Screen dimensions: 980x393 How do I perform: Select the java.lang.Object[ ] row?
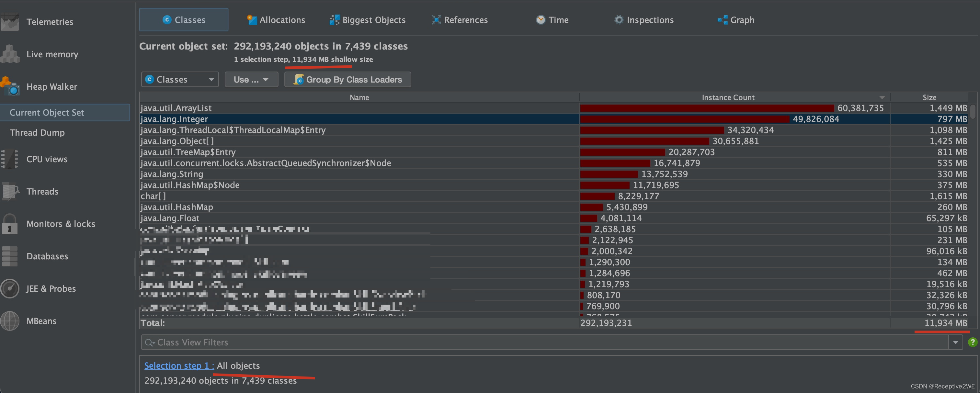[554, 141]
